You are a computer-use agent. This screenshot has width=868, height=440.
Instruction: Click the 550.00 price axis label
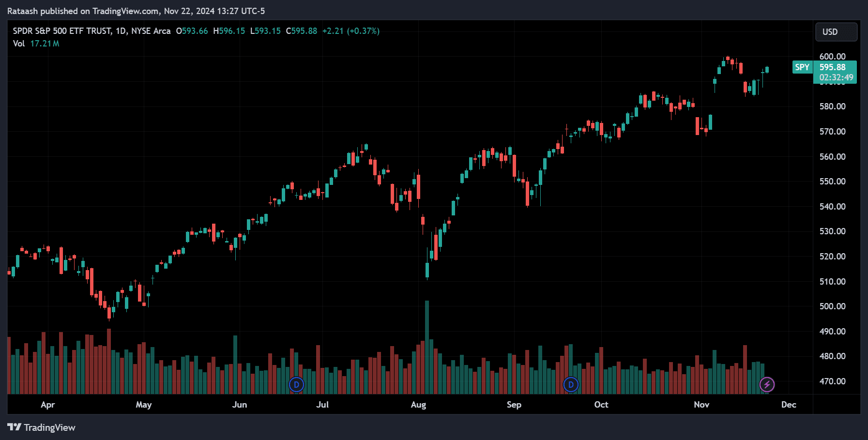coord(832,182)
